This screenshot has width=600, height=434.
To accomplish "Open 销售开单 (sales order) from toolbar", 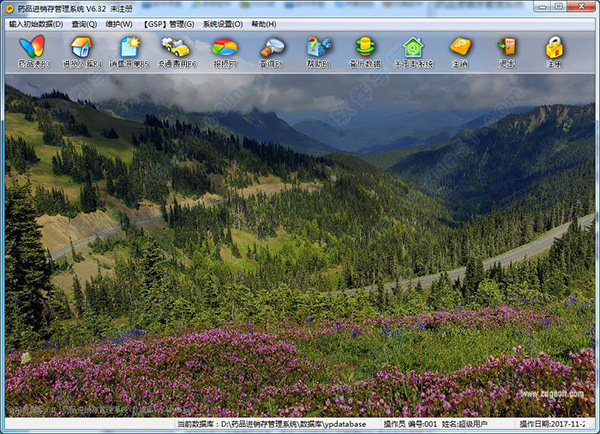I will pos(129,51).
